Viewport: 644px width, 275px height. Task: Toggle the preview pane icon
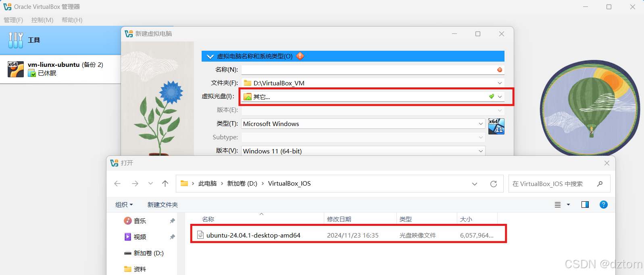(585, 205)
